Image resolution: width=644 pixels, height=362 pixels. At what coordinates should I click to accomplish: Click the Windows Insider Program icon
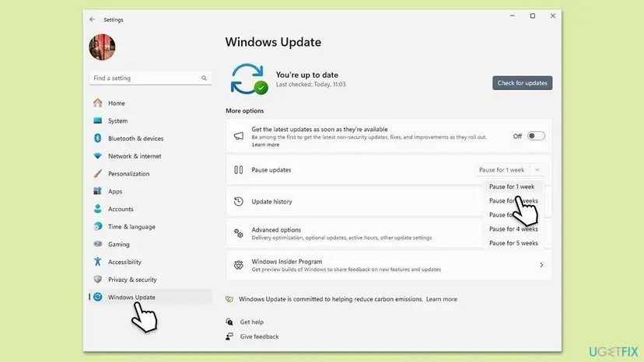239,265
